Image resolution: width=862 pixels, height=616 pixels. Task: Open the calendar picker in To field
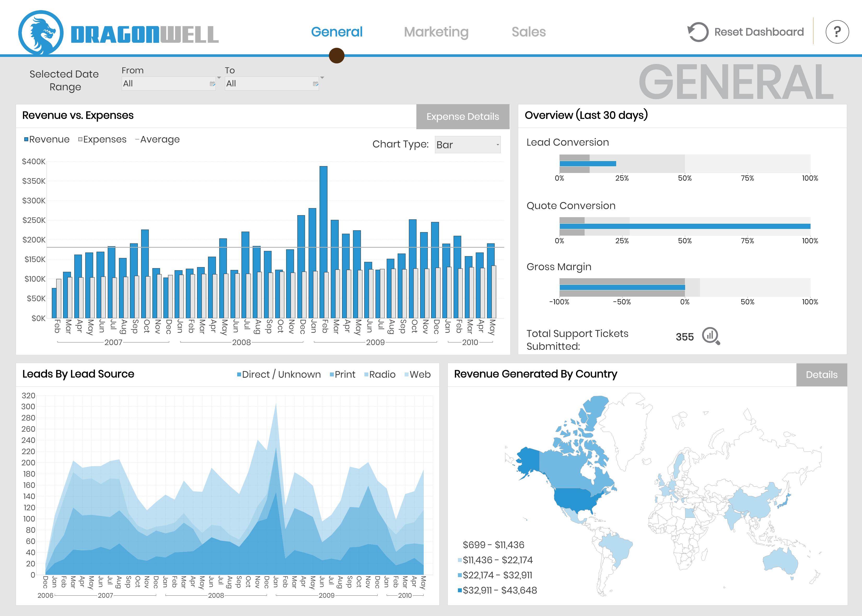[316, 84]
